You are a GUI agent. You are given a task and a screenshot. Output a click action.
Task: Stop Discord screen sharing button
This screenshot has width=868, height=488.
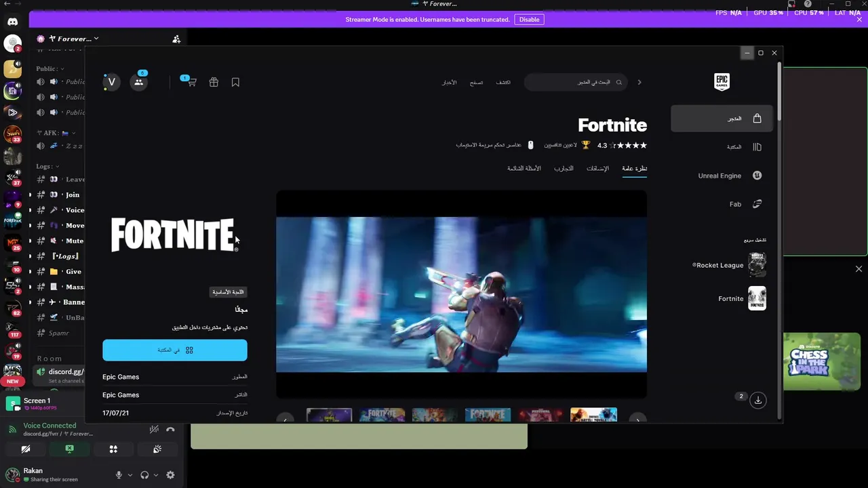tap(69, 449)
